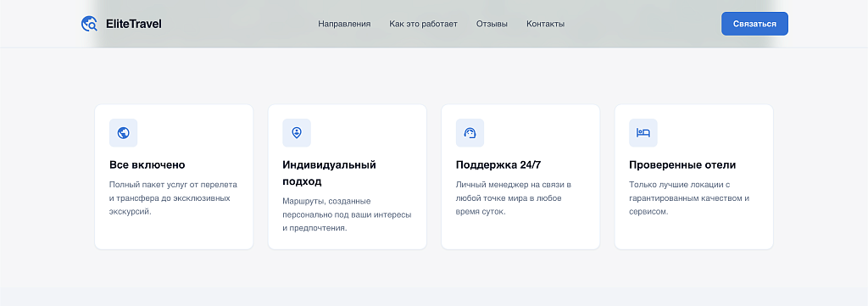
Task: Click the EliteTravel brand name text
Action: (x=133, y=24)
